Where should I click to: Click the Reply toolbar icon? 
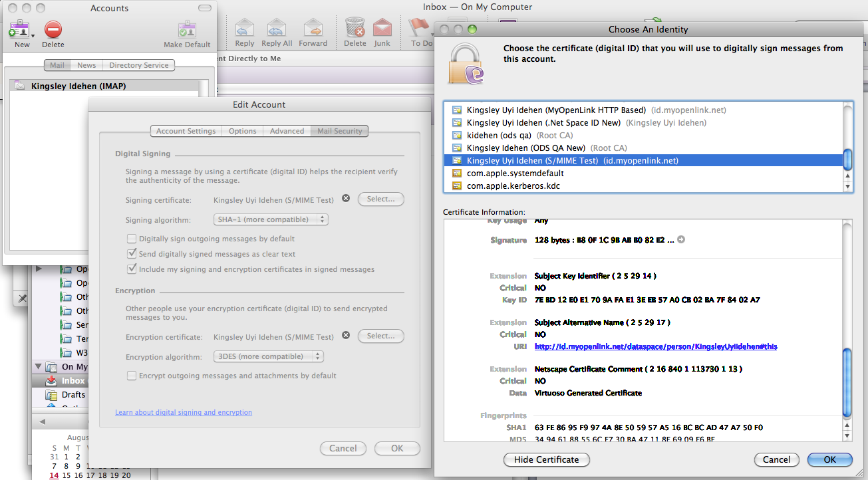point(245,29)
